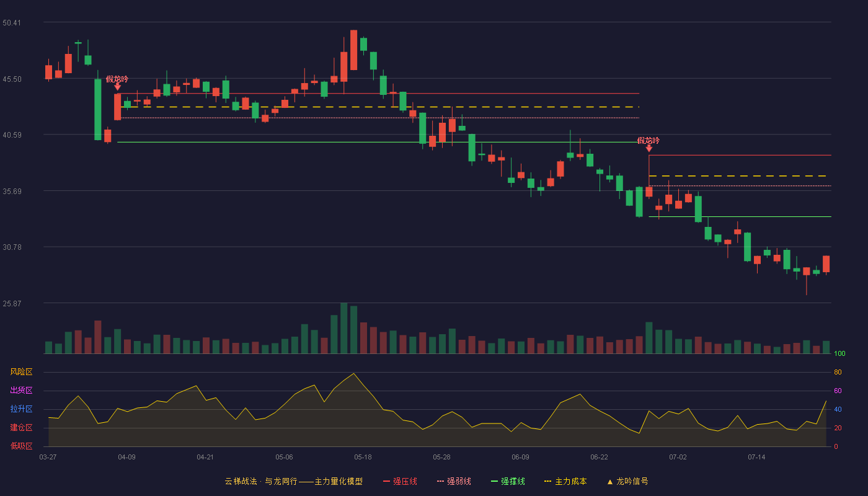This screenshot has width=868, height=496.
Task: Click the 06-22 date label
Action: (x=599, y=457)
